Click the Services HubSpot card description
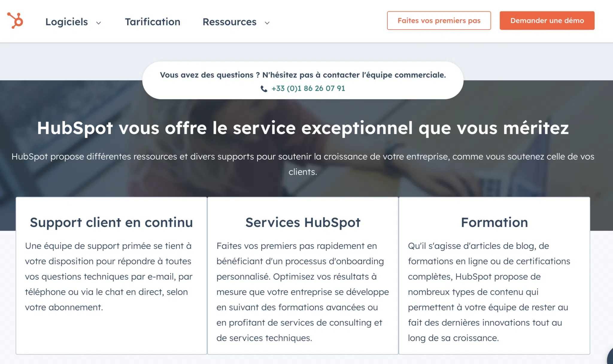Image resolution: width=613 pixels, height=364 pixels. pos(303,292)
